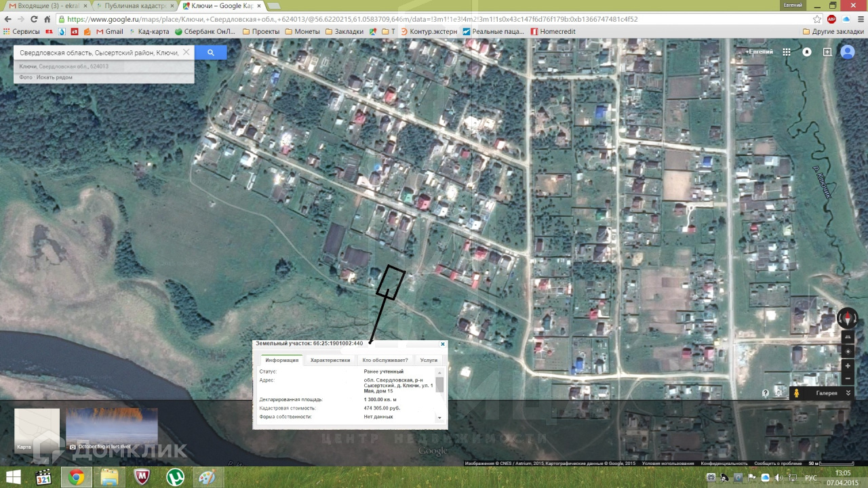Zoom in on the map
The width and height of the screenshot is (868, 488).
point(848,366)
